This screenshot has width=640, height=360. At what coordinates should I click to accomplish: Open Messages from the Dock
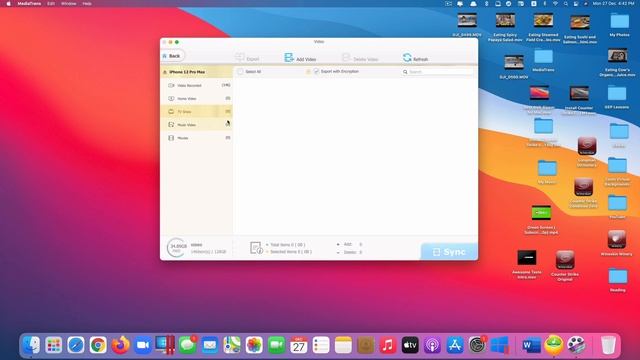click(187, 345)
